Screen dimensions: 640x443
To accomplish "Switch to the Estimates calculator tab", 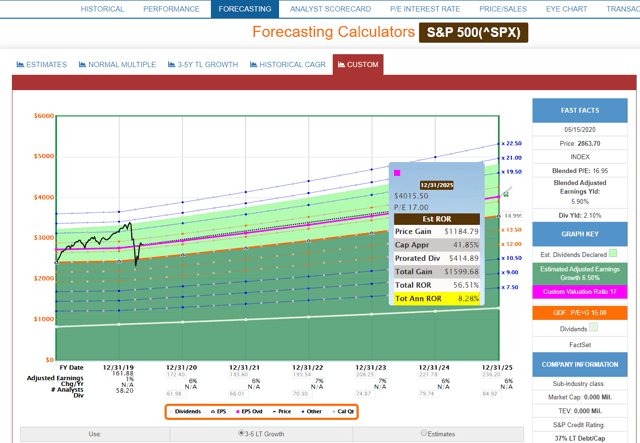I will pyautogui.click(x=42, y=65).
